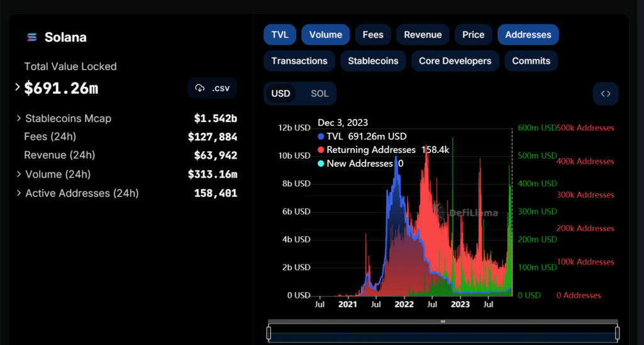This screenshot has height=345, width=644.
Task: Show Stablecoins on the chart
Action: coord(373,61)
